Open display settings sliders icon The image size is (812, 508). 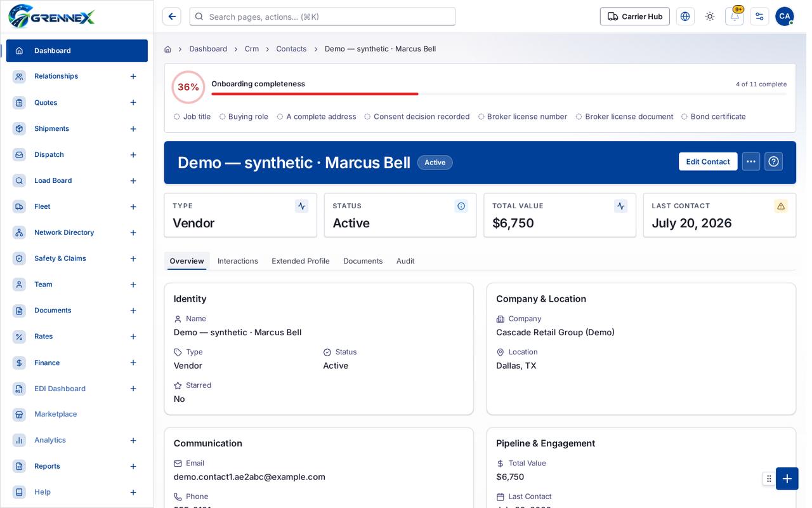759,17
